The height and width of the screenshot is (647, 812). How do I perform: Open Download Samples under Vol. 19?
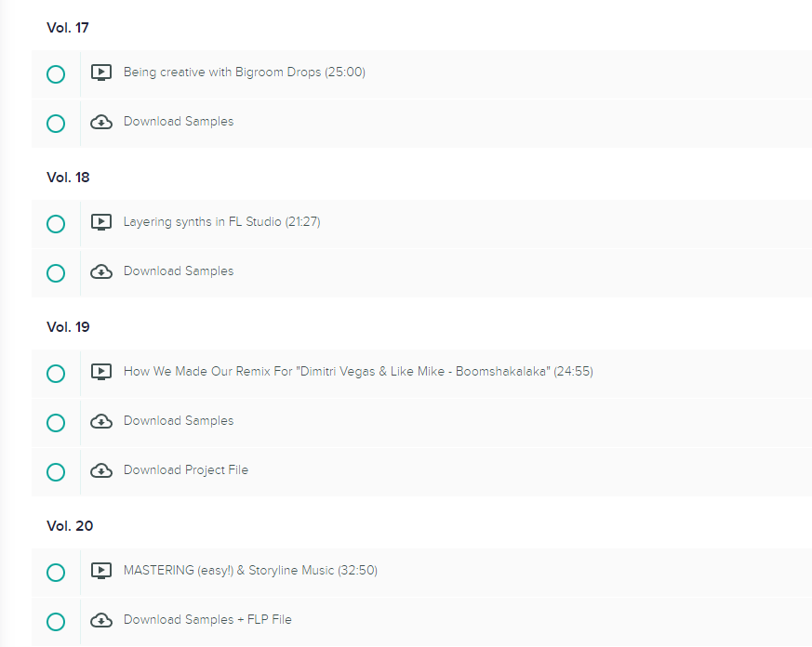pyautogui.click(x=179, y=420)
